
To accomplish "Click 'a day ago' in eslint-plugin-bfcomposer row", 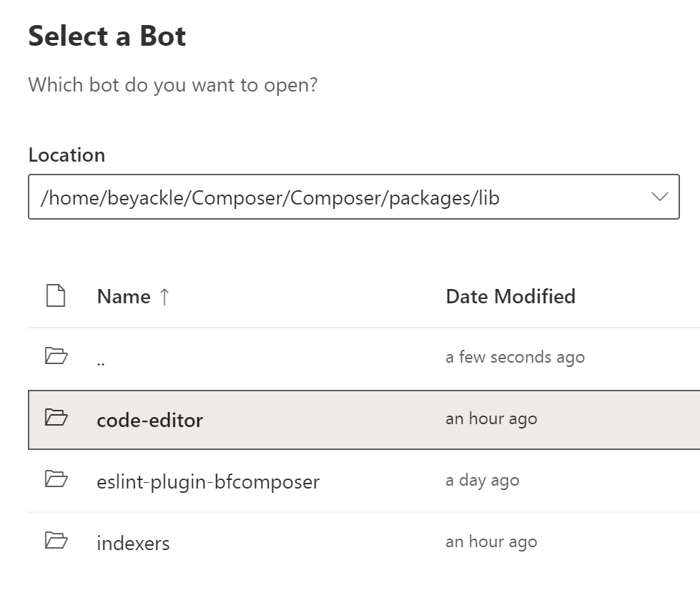I will (483, 481).
